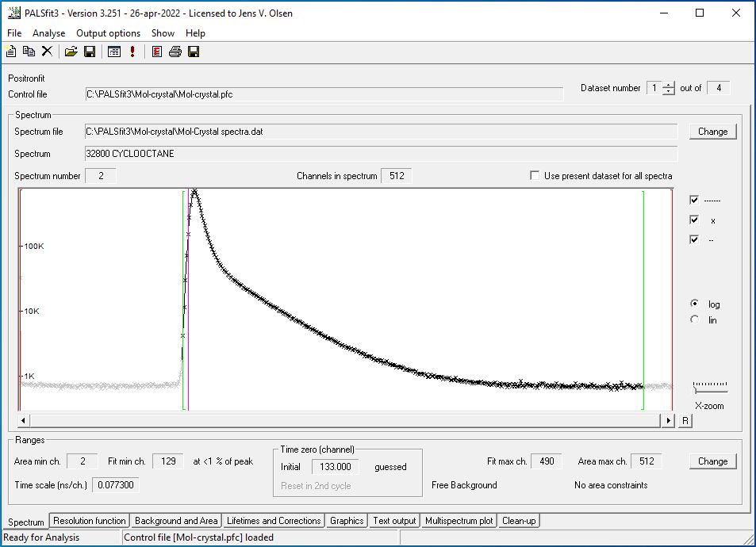This screenshot has width=756, height=547.
Task: Create a new control file via toolbar icon
Action: (x=10, y=51)
